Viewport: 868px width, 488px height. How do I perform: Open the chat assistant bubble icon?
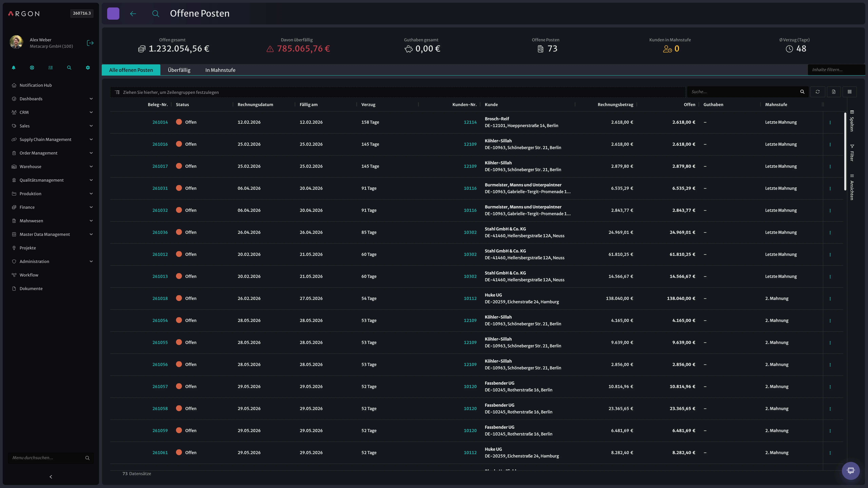click(851, 471)
